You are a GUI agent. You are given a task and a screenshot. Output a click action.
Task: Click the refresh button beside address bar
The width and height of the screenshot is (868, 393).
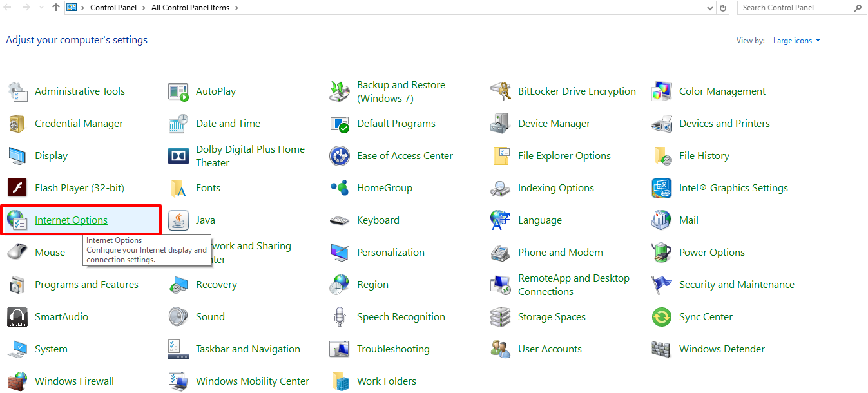[x=724, y=8]
